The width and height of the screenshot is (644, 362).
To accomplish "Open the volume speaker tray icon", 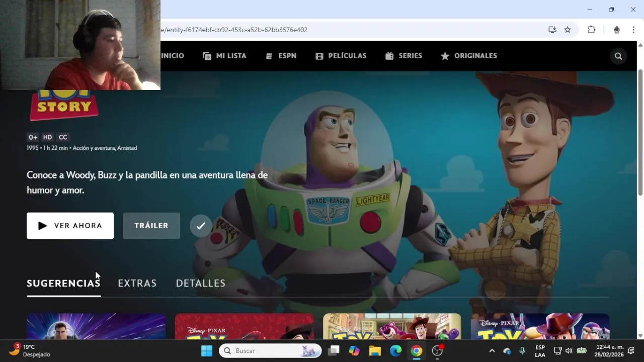I will [569, 351].
